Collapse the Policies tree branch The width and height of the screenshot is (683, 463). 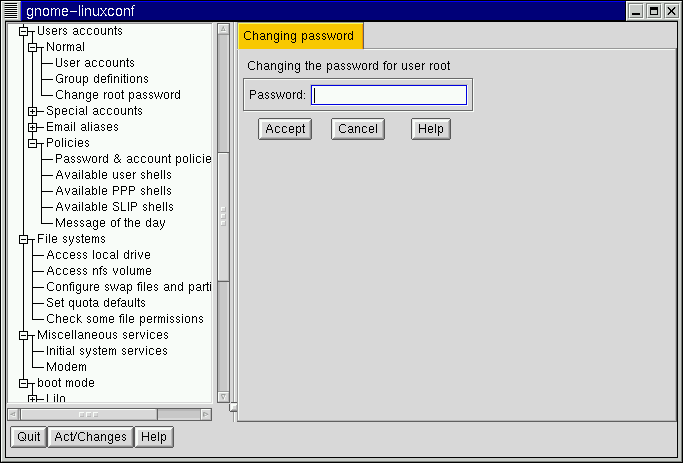pyautogui.click(x=32, y=143)
